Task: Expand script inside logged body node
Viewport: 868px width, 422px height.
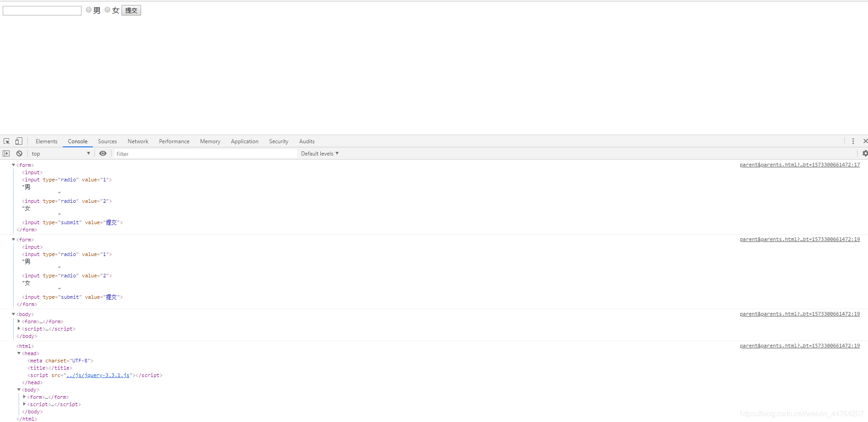Action: tap(19, 329)
